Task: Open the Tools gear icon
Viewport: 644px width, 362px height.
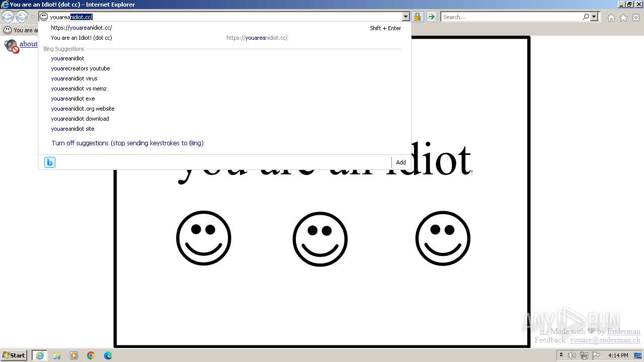Action: pyautogui.click(x=636, y=18)
